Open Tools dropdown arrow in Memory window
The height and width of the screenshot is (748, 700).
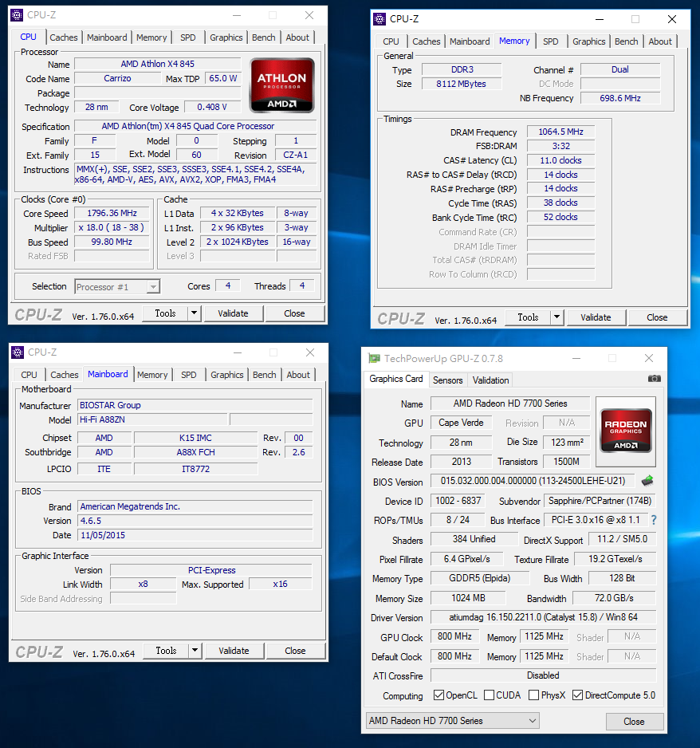tap(556, 317)
